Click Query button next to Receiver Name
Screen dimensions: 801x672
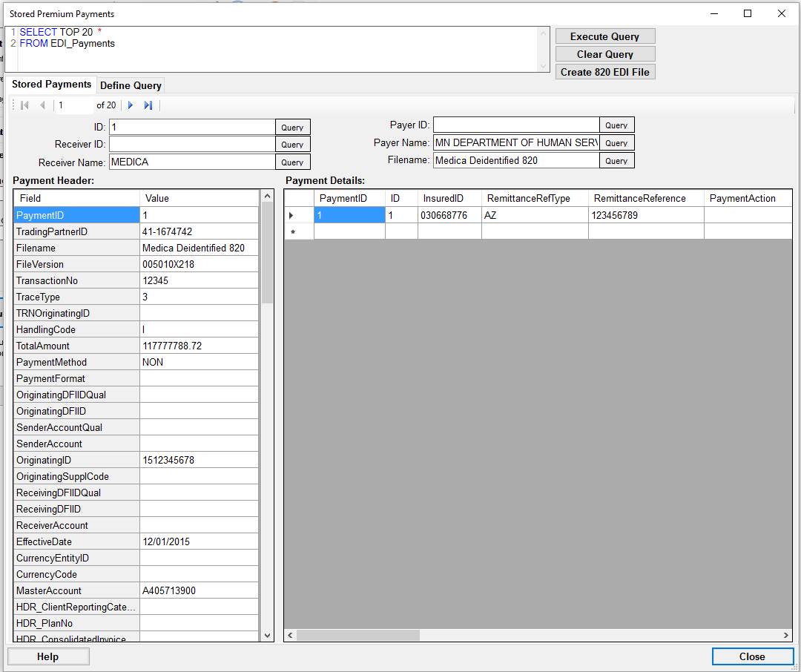point(292,162)
